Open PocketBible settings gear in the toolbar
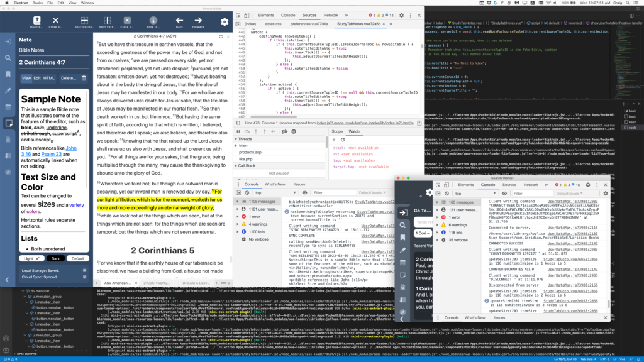The height and width of the screenshot is (362, 644). (225, 22)
